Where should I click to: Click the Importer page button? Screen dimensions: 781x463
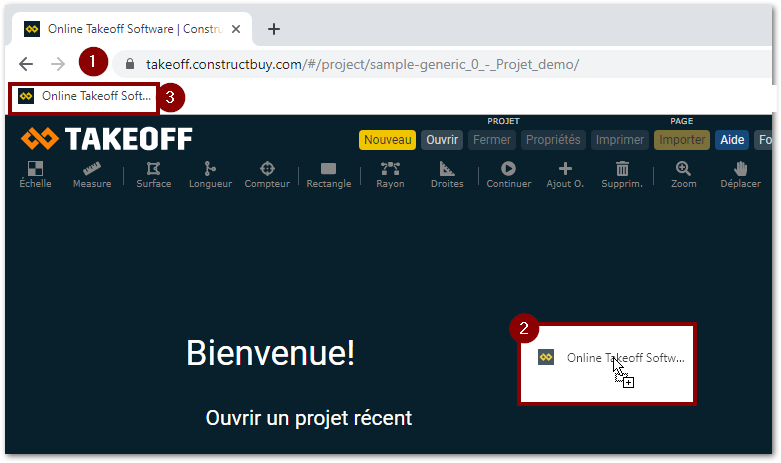682,140
